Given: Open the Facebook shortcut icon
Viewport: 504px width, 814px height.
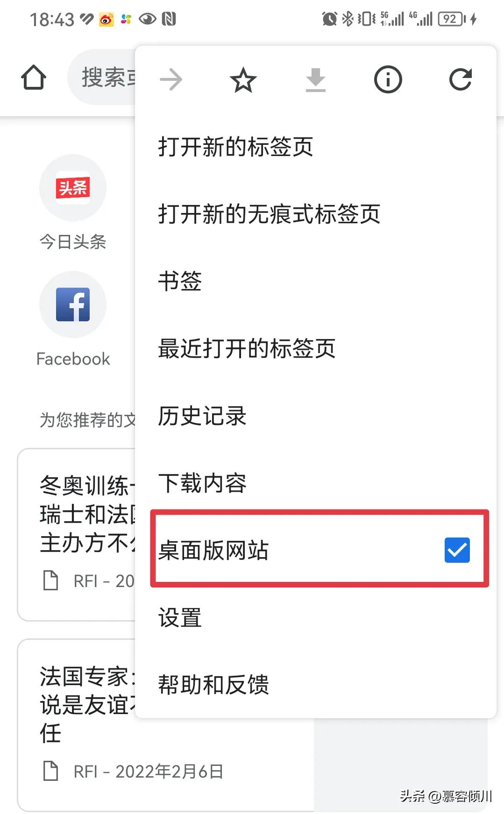Looking at the screenshot, I should point(72,304).
